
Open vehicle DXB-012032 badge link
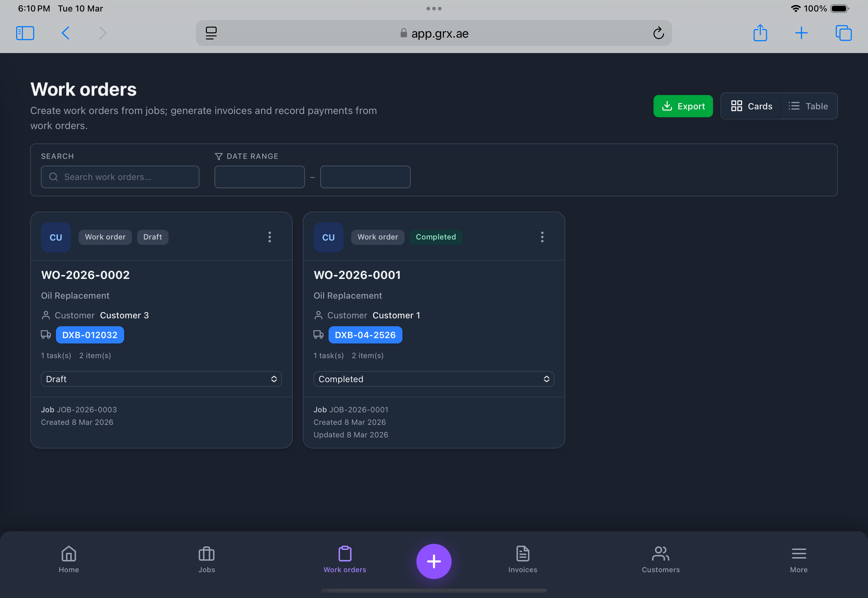tap(90, 334)
